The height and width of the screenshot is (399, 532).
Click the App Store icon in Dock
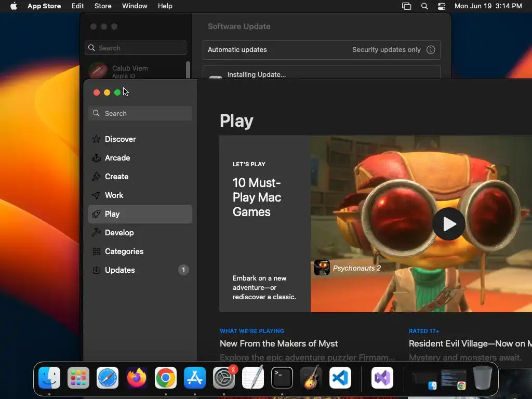click(x=195, y=378)
